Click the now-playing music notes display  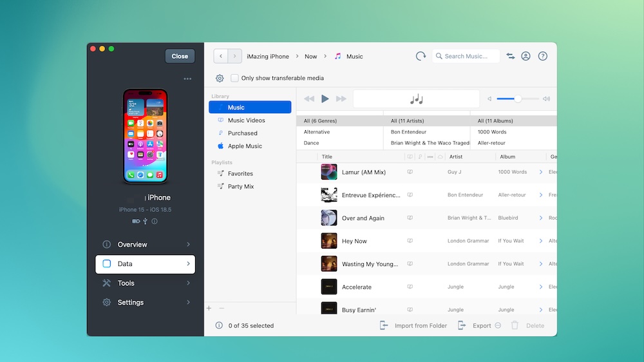(x=417, y=99)
